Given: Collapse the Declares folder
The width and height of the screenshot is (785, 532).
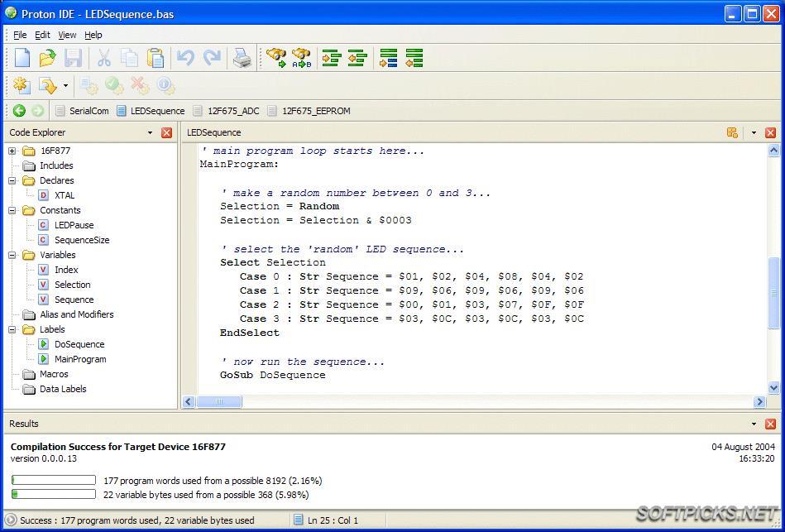Looking at the screenshot, I should (x=12, y=180).
